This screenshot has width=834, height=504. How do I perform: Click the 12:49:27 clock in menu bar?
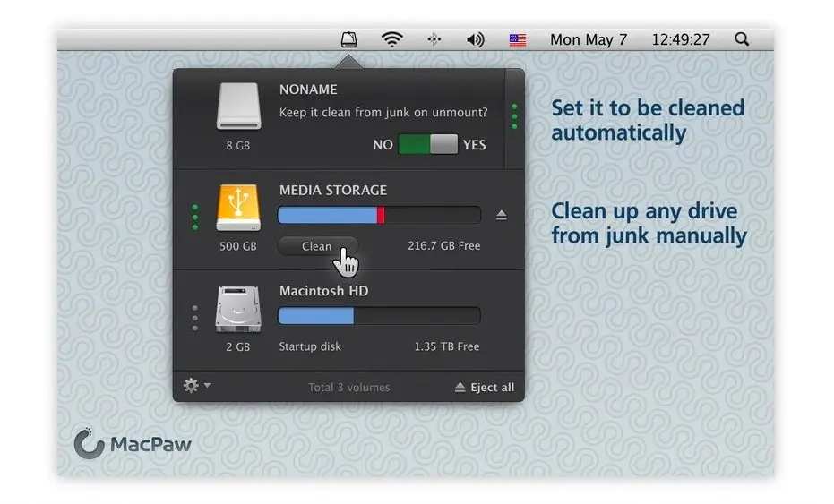pyautogui.click(x=681, y=40)
